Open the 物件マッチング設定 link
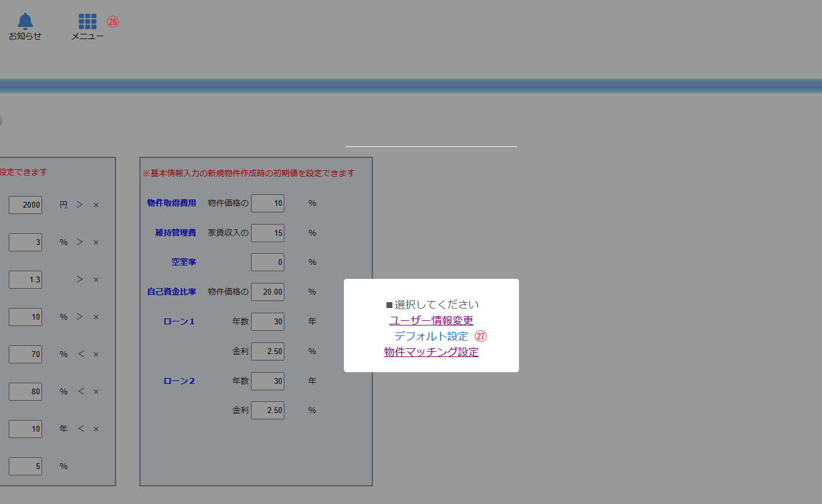The height and width of the screenshot is (504, 822). pyautogui.click(x=431, y=352)
